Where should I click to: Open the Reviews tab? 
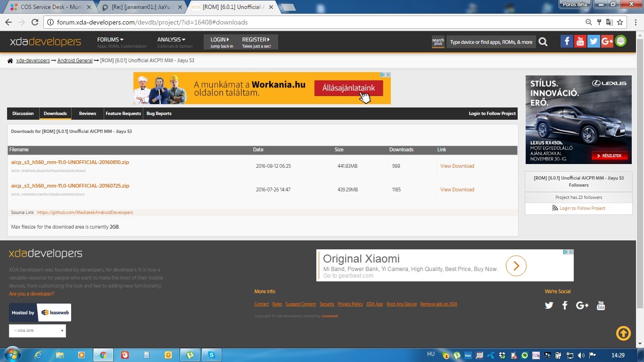[87, 114]
